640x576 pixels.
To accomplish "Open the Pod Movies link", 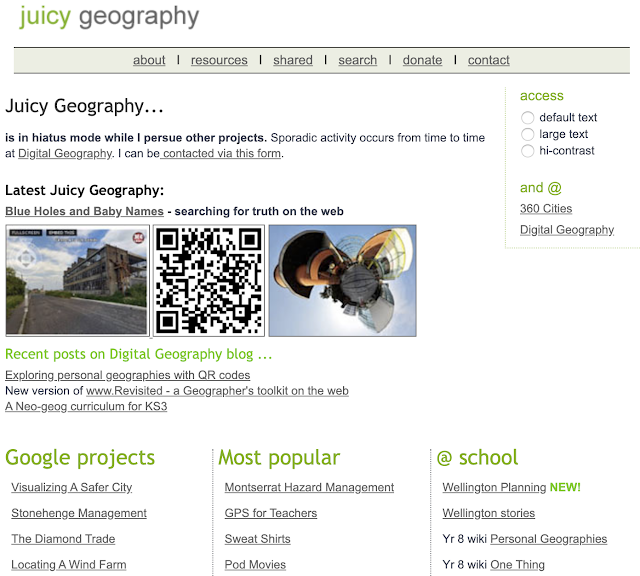I will (x=255, y=565).
